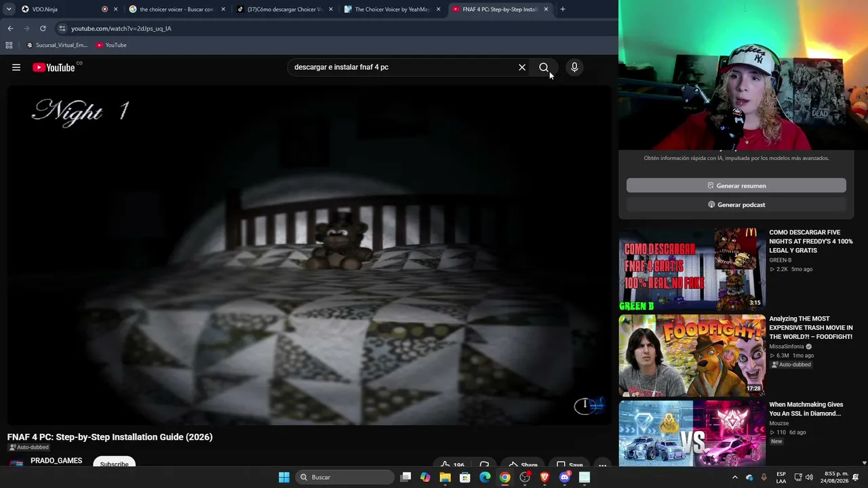Expand the Chrome tab search dropdown
The image size is (868, 488).
(x=9, y=9)
